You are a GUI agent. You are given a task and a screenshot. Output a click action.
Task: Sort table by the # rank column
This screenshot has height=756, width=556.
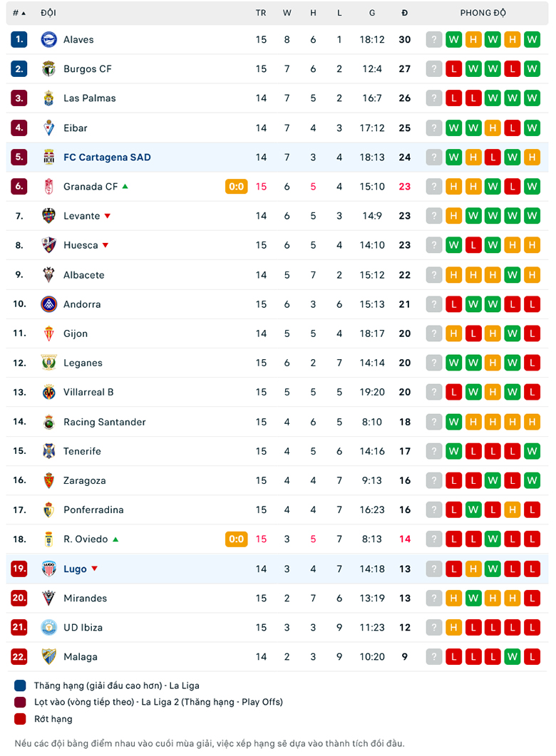(19, 13)
